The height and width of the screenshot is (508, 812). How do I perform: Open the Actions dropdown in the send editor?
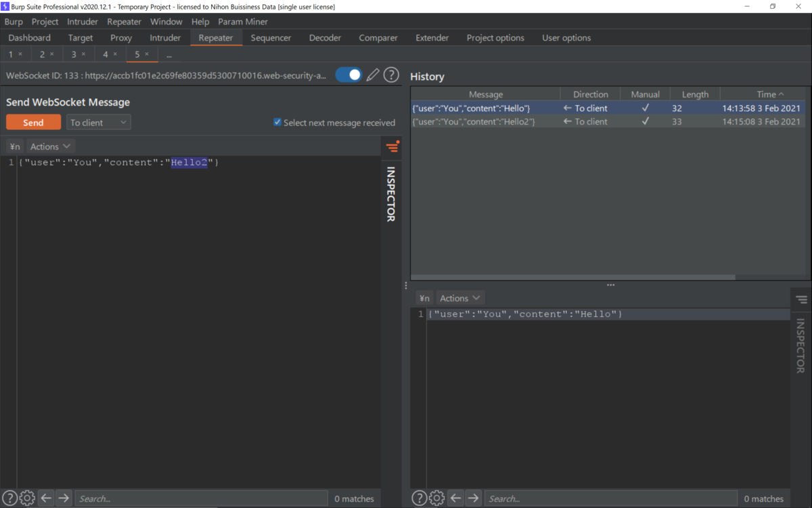click(51, 146)
